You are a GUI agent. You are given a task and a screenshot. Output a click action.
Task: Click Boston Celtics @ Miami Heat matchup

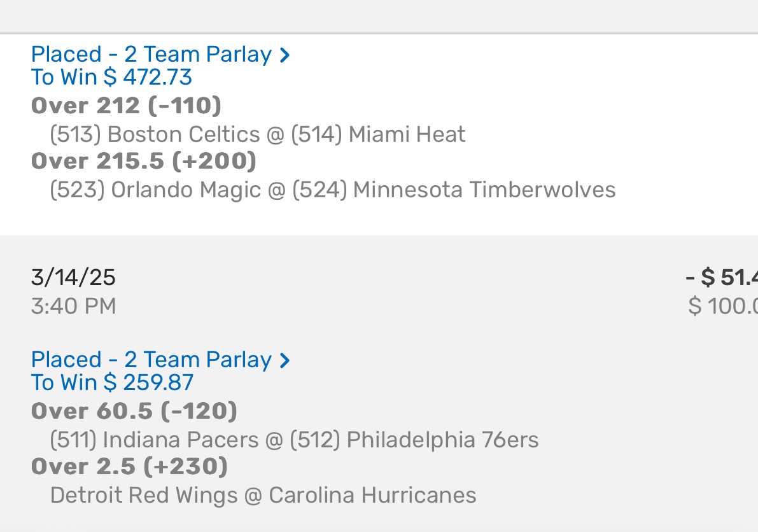(258, 134)
